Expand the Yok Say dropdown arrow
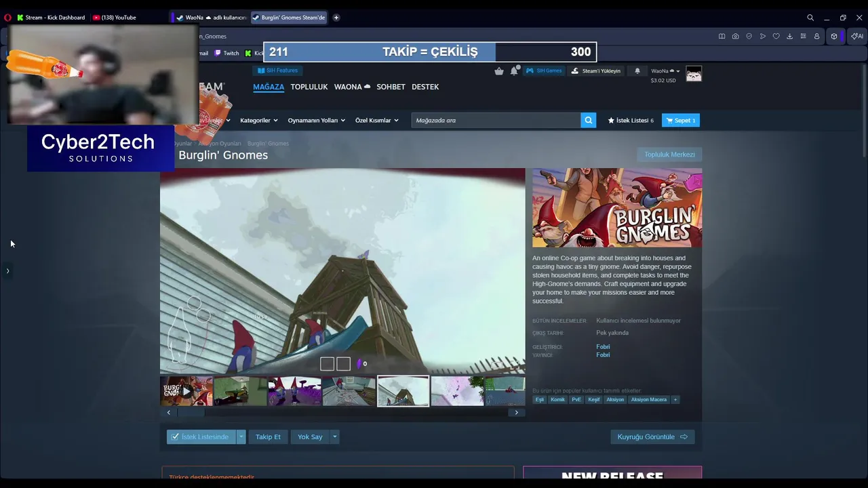 (334, 436)
